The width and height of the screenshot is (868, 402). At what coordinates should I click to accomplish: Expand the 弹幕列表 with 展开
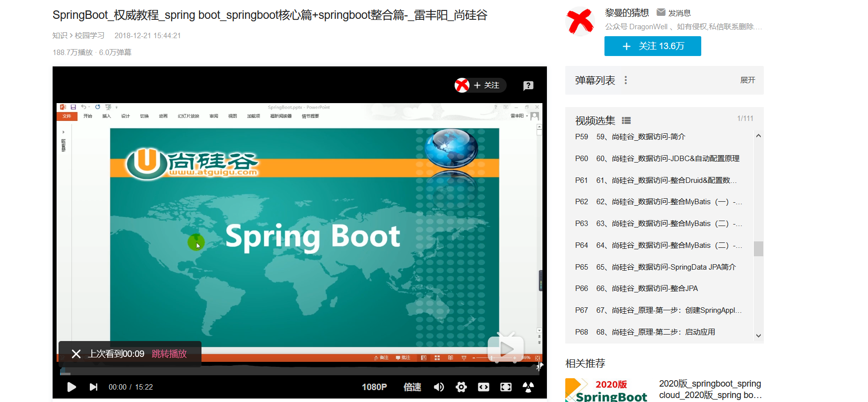click(747, 80)
